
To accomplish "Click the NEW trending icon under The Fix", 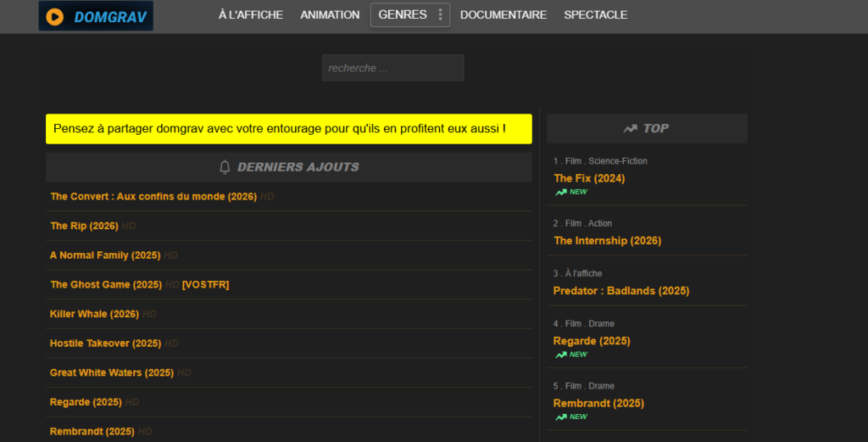I will coord(560,193).
